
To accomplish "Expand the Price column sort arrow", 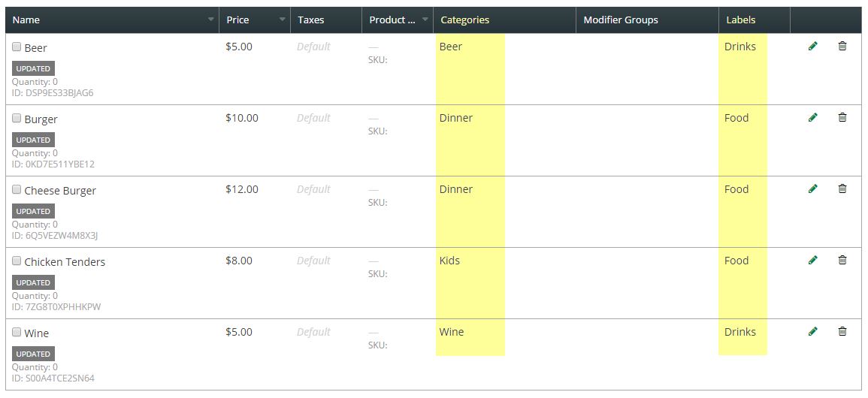I will pos(283,20).
